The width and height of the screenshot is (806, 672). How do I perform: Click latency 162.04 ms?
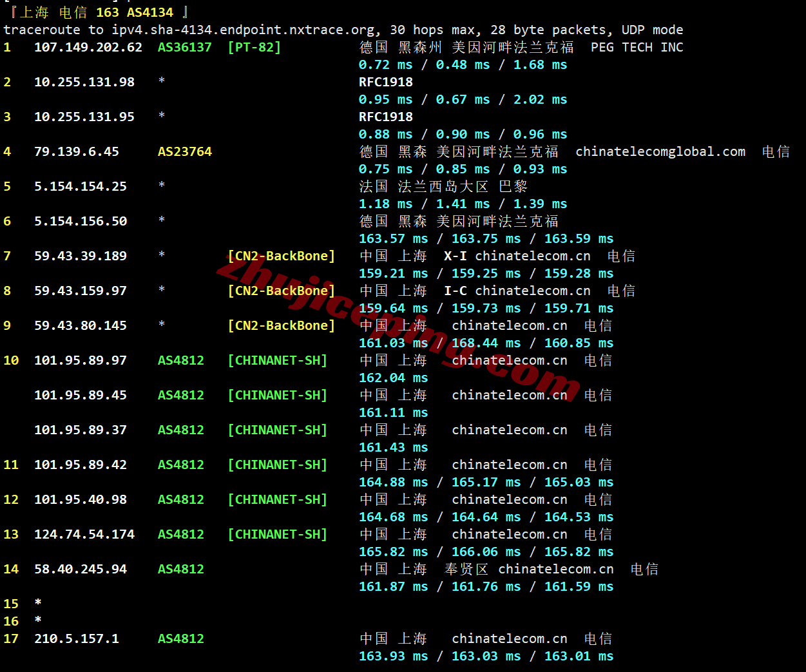tap(394, 378)
